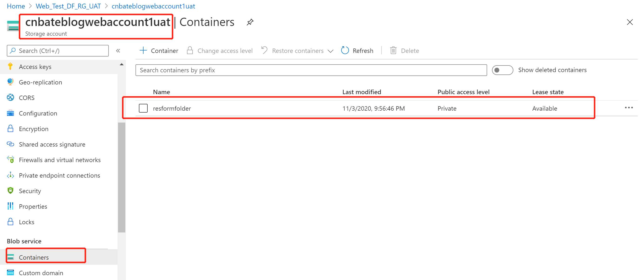Open Web_Test_DF_RG_UAT breadcrumb link
The height and width of the screenshot is (280, 644).
[x=68, y=6]
